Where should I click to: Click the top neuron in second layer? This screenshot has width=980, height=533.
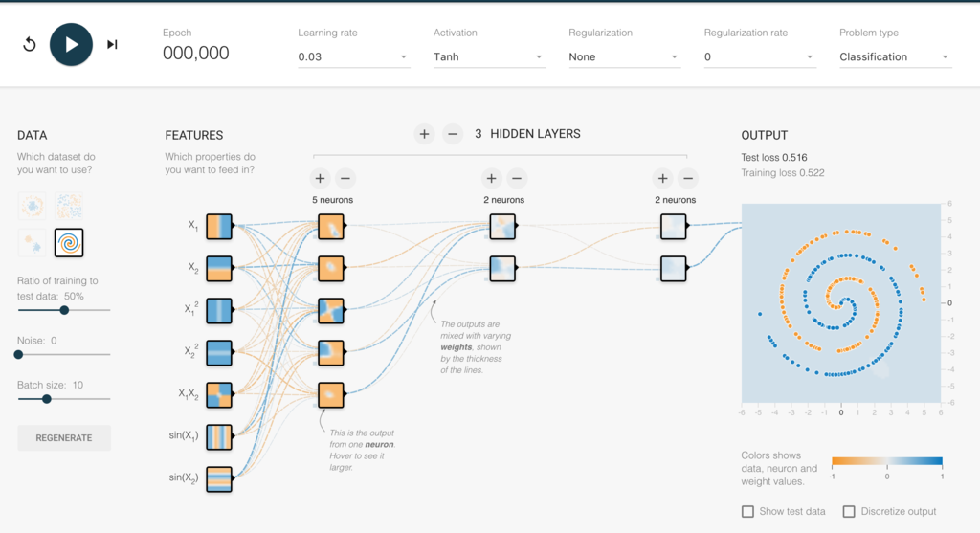[x=502, y=226]
